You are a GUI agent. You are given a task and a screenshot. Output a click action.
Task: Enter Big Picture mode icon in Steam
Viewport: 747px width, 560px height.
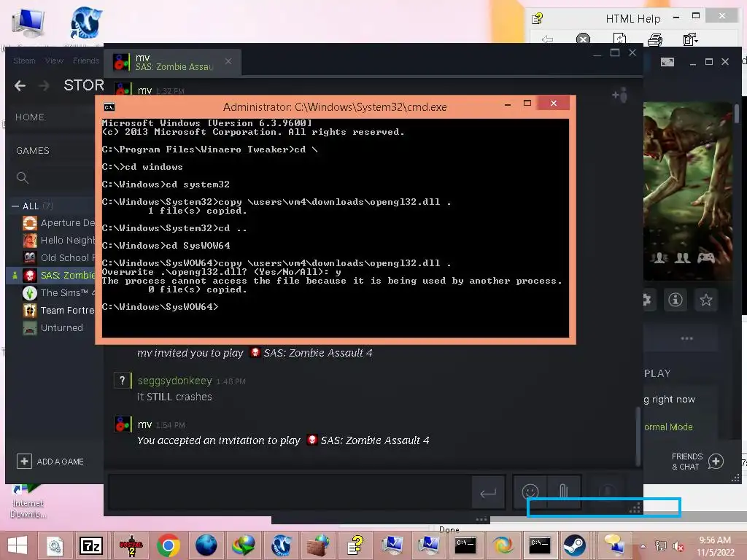coord(667,62)
